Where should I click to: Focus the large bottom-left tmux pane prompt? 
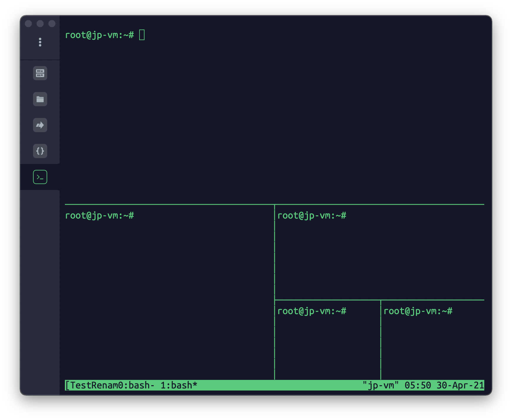coord(99,216)
